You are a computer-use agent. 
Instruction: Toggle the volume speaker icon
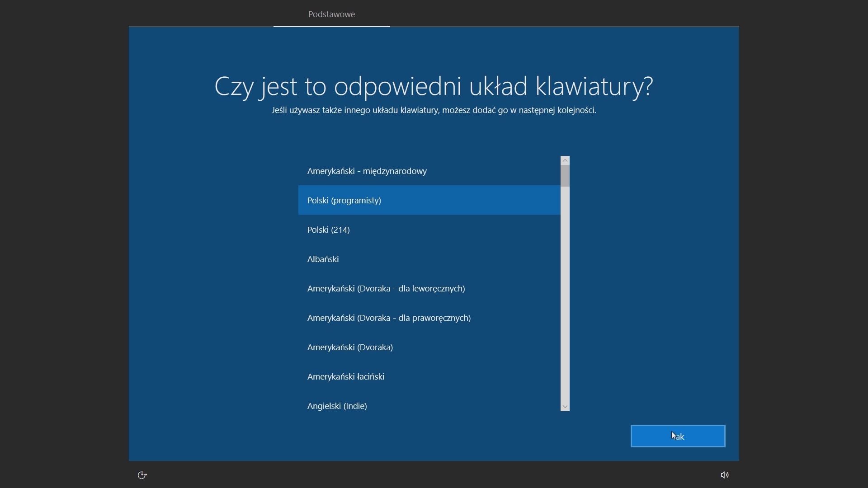(x=725, y=475)
